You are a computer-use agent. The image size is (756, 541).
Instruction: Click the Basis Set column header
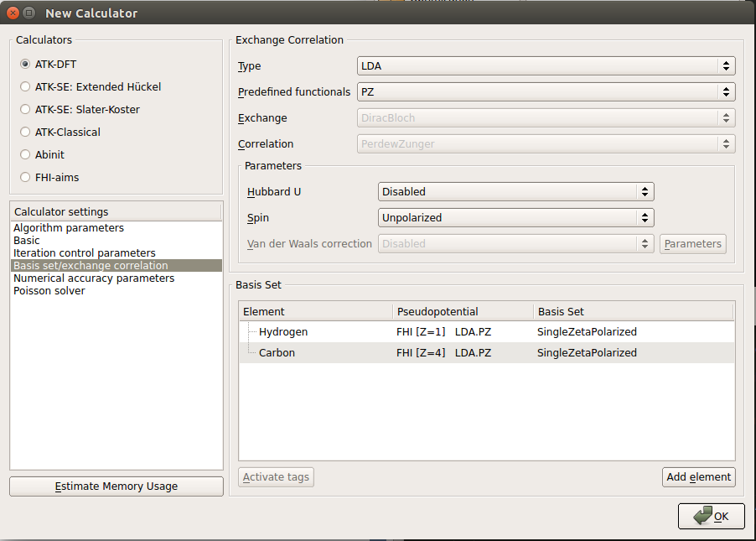point(634,312)
